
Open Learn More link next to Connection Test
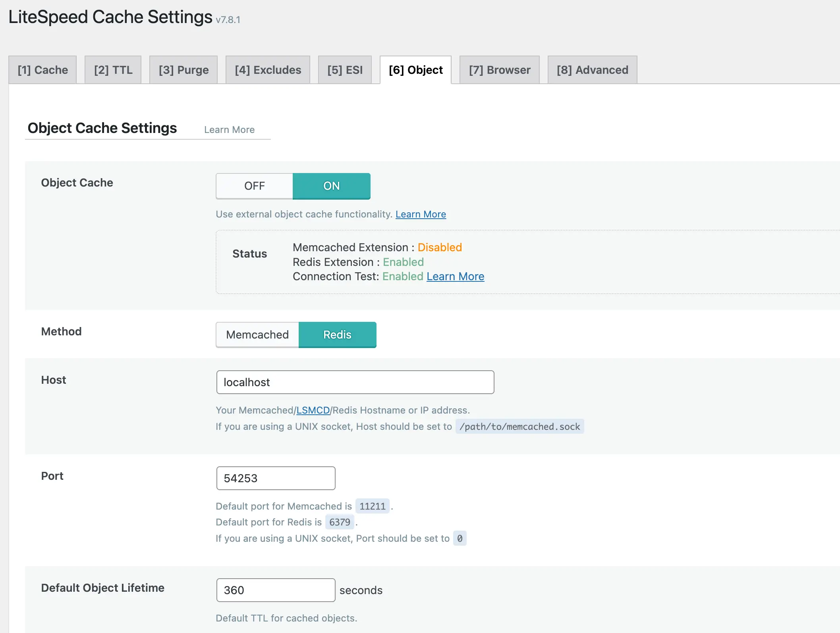(456, 277)
